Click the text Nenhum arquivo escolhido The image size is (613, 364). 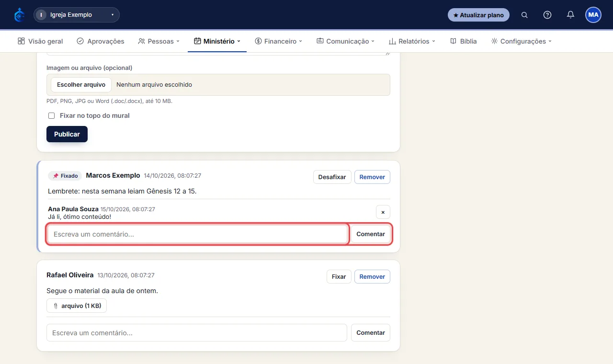click(154, 85)
